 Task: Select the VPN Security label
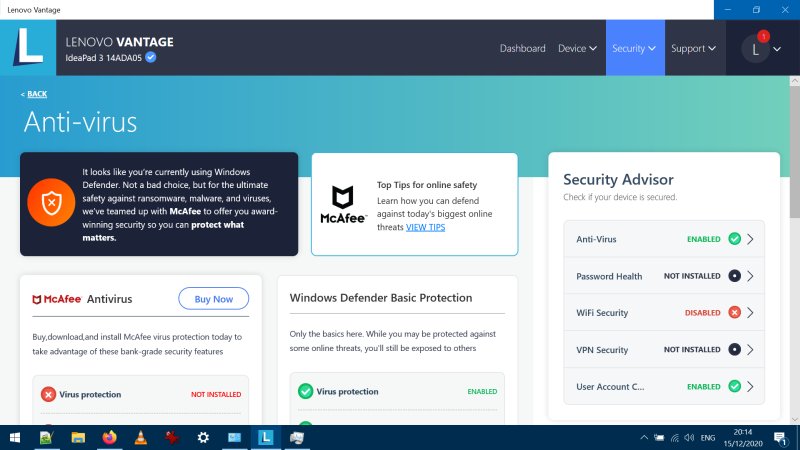point(602,349)
